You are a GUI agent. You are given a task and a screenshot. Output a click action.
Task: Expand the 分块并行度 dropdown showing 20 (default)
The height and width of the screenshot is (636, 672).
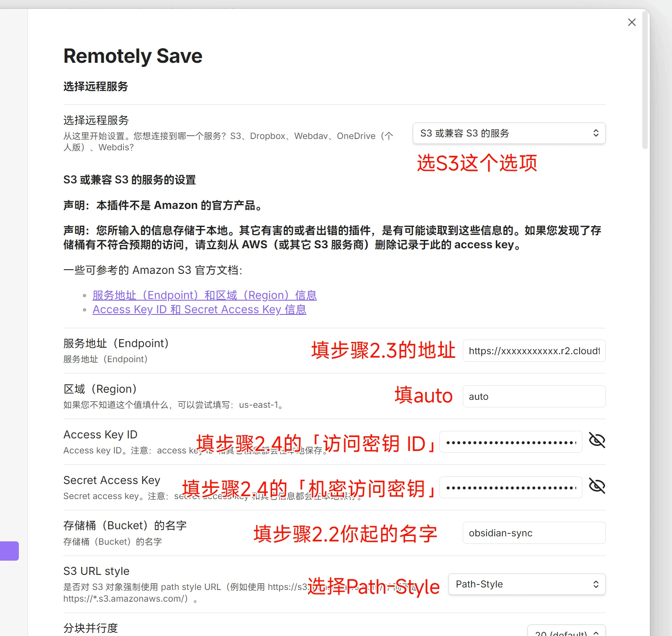(566, 631)
